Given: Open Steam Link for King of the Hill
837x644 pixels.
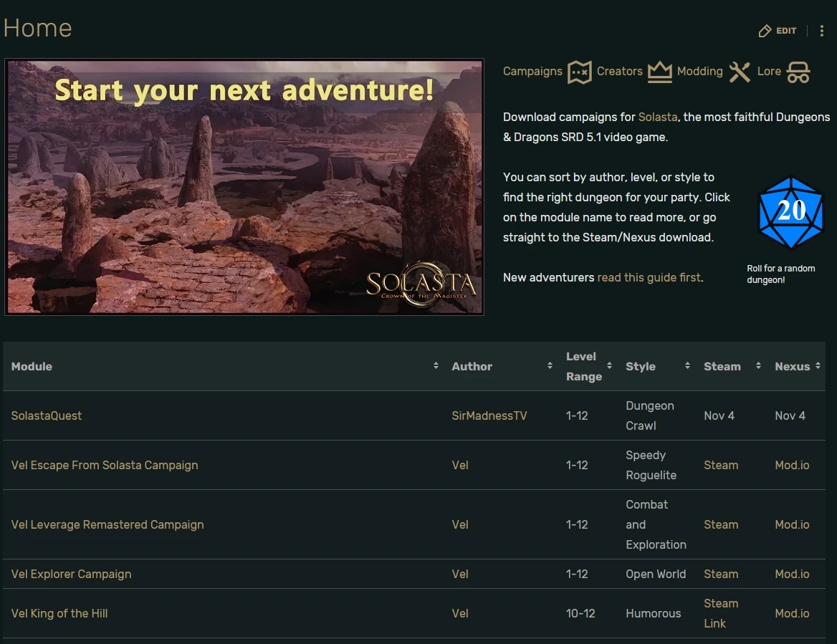Looking at the screenshot, I should click(721, 614).
